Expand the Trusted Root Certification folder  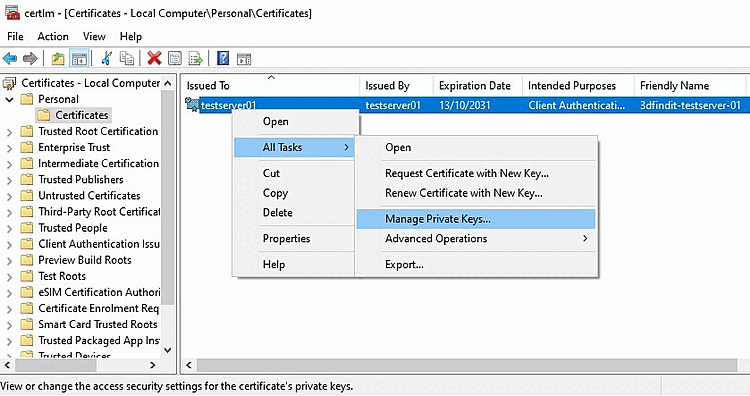coord(9,132)
